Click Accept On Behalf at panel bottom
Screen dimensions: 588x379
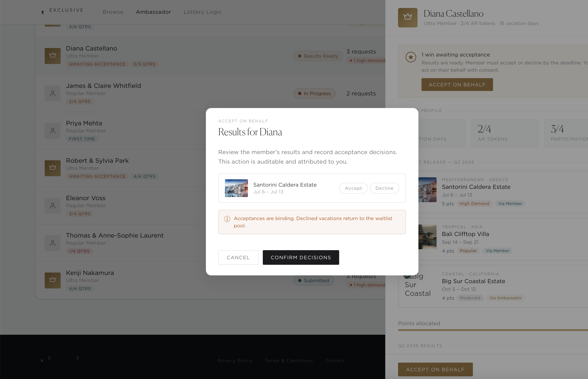[x=435, y=369]
